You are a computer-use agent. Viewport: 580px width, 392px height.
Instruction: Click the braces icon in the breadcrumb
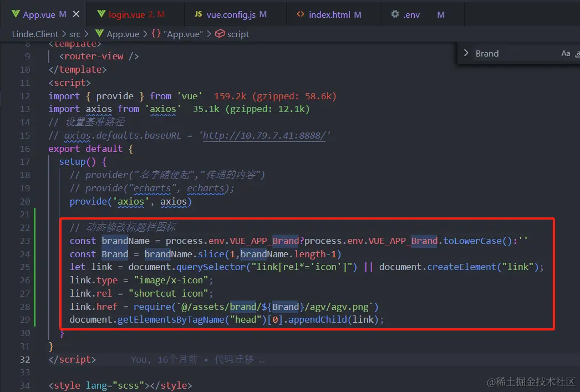click(x=156, y=34)
